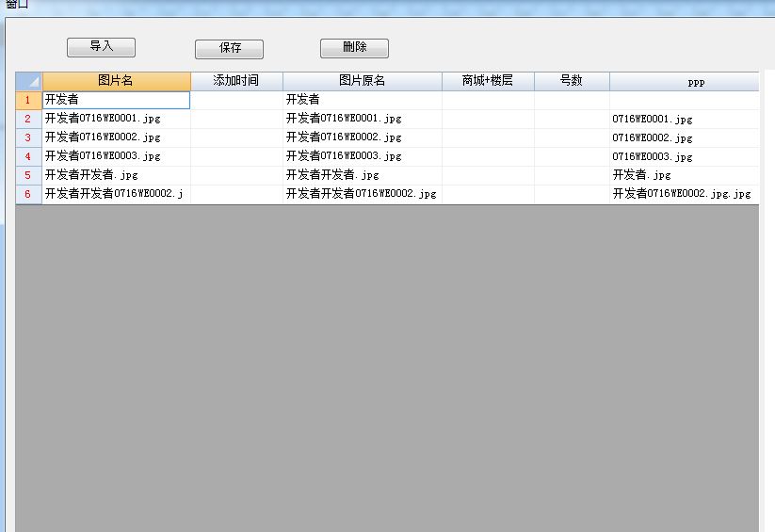Select row header number 2
Screen dimensions: 775x532
[28, 119]
